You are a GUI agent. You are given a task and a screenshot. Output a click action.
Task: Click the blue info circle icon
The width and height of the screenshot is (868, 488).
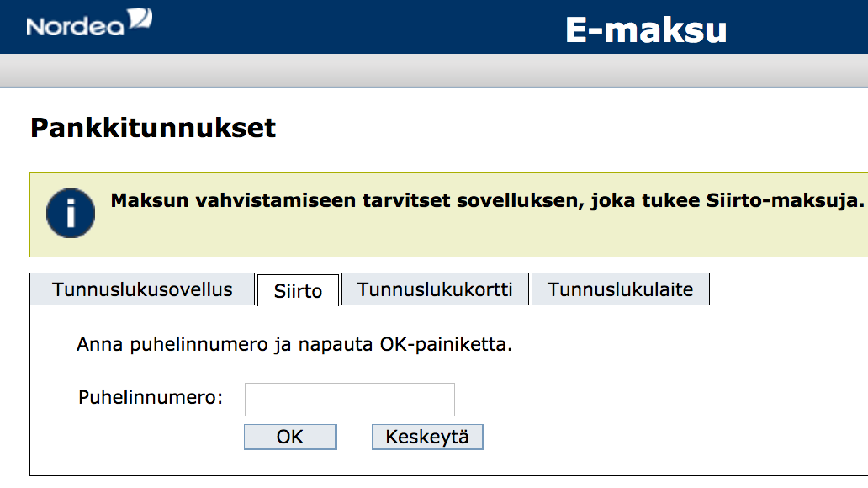pos(71,213)
